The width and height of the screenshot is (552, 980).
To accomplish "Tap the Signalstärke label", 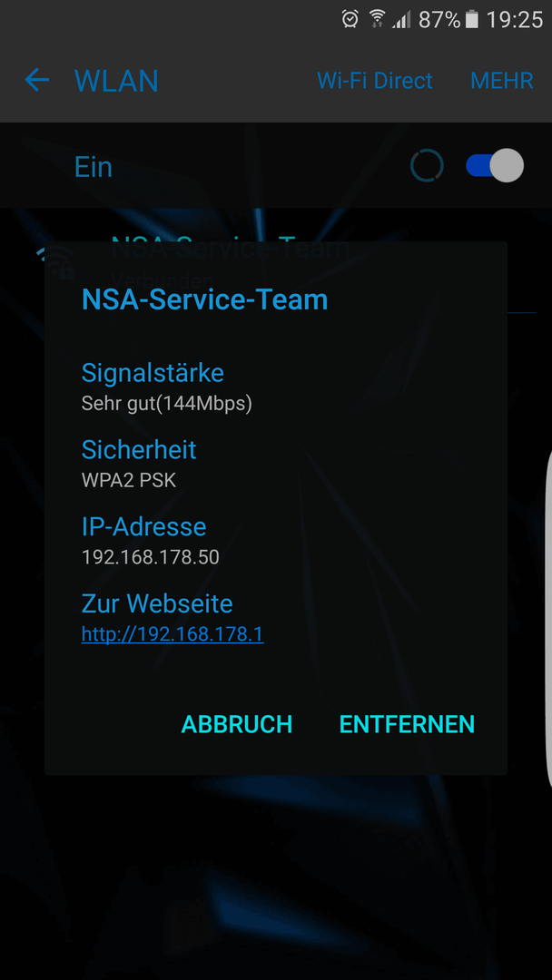I will [x=153, y=373].
